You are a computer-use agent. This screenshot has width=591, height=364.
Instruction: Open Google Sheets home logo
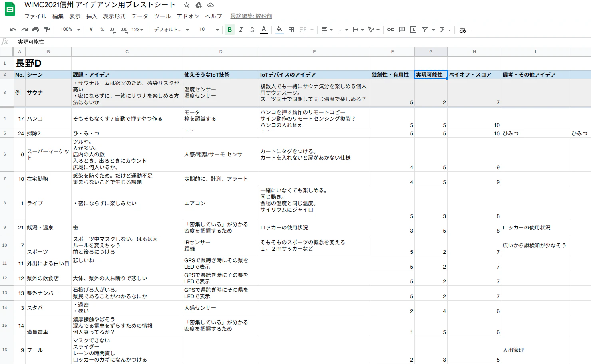pos(10,10)
